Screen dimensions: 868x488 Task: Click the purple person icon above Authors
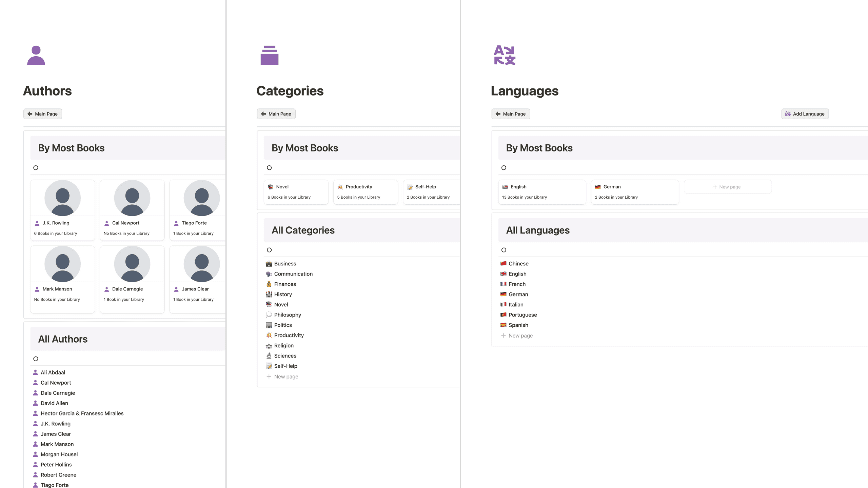(36, 55)
